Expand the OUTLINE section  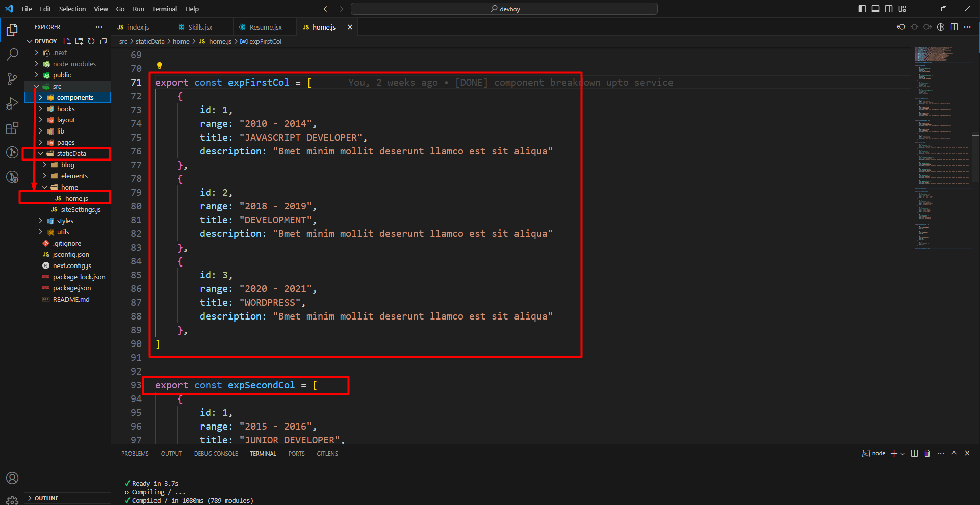coord(46,498)
